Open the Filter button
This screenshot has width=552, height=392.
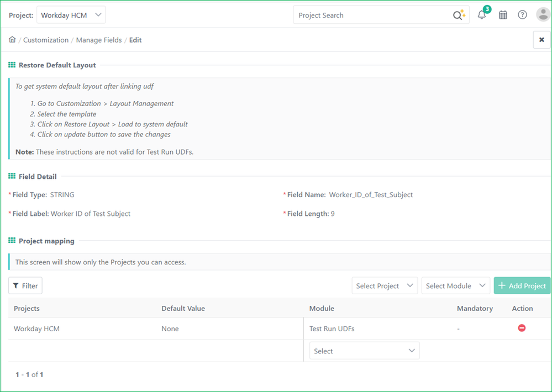pyautogui.click(x=25, y=285)
